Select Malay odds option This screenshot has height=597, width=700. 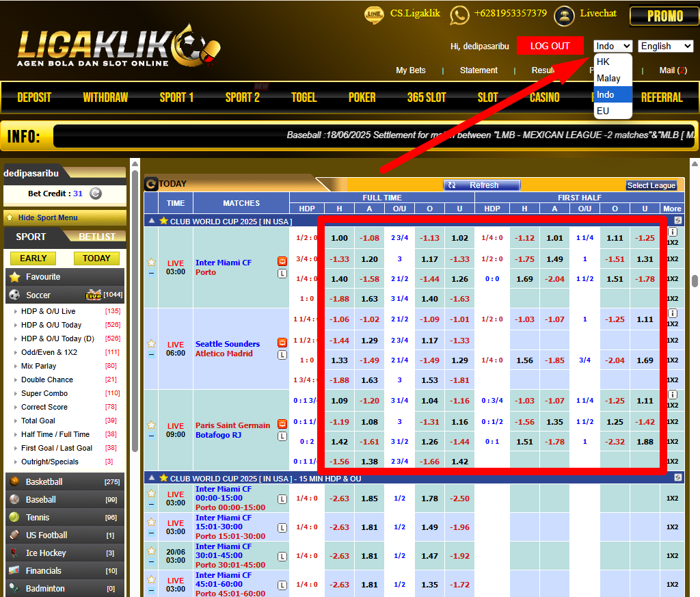click(x=613, y=78)
